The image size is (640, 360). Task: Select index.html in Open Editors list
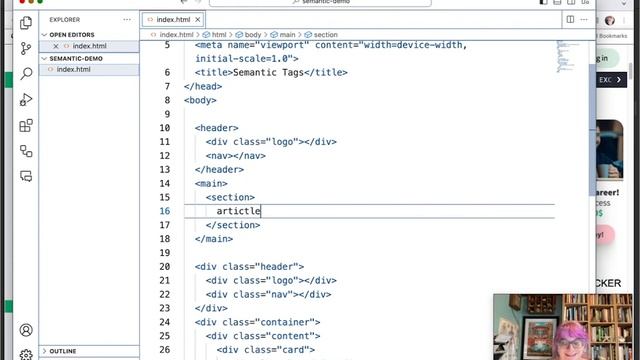coord(89,46)
